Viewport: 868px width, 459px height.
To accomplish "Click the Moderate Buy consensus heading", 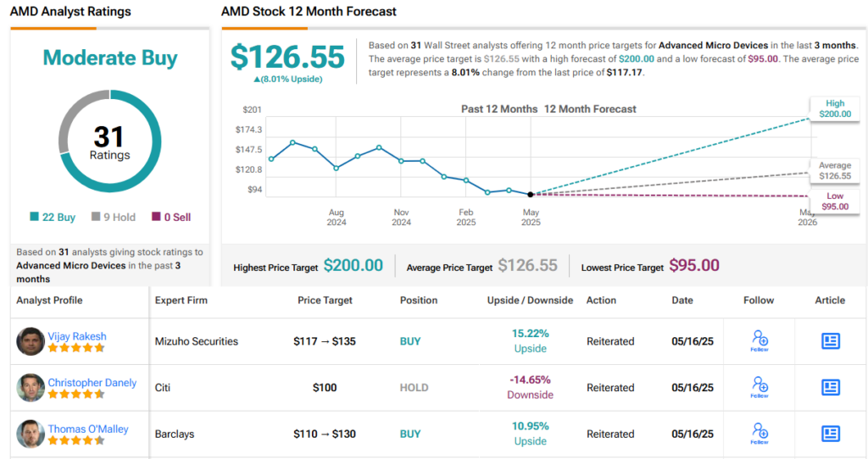I will [110, 58].
